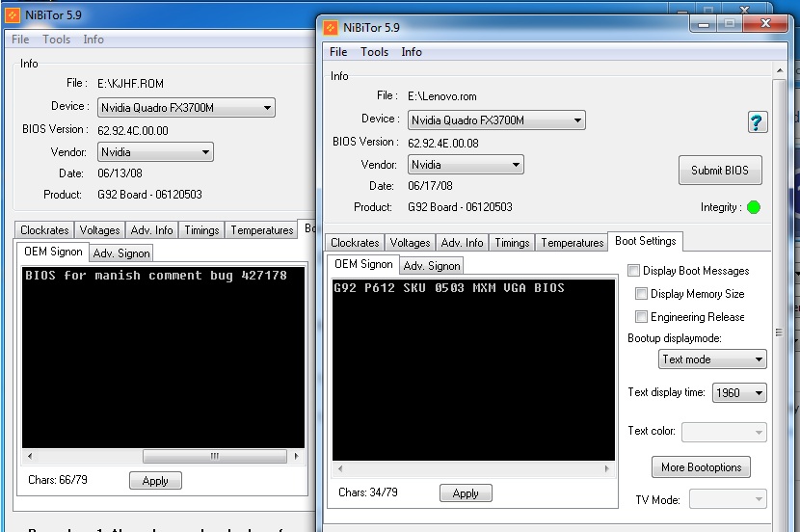The image size is (800, 532).
Task: Expand the Bootup displaymode Text mode dropdown
Action: pos(712,359)
